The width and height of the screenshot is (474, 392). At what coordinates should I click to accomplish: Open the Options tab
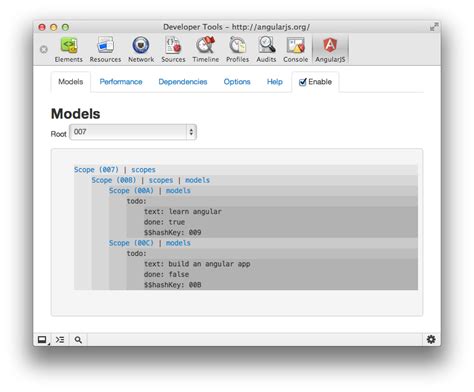(237, 82)
